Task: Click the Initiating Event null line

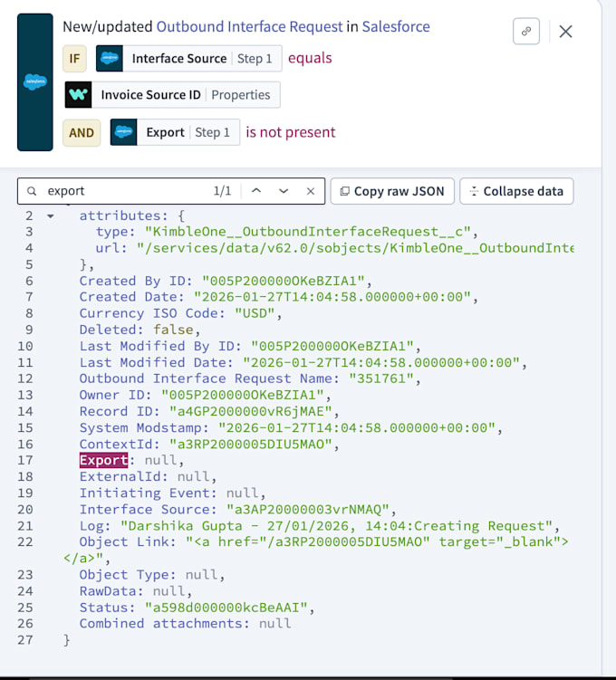Action: pos(172,493)
